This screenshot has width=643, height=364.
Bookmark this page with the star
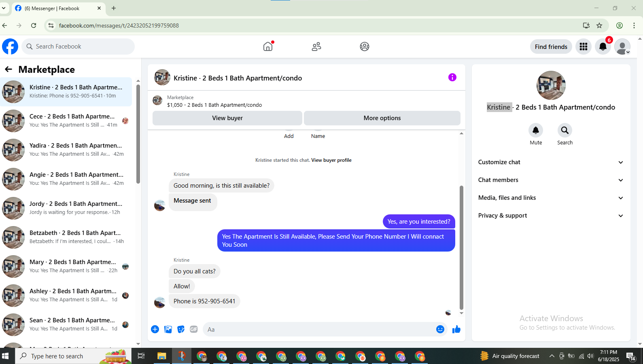pyautogui.click(x=599, y=25)
